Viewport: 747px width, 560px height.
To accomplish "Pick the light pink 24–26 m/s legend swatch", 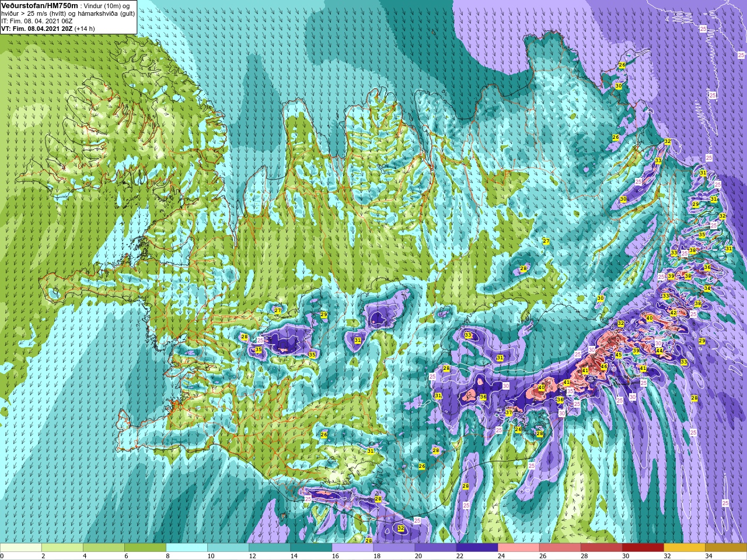I will (518, 548).
